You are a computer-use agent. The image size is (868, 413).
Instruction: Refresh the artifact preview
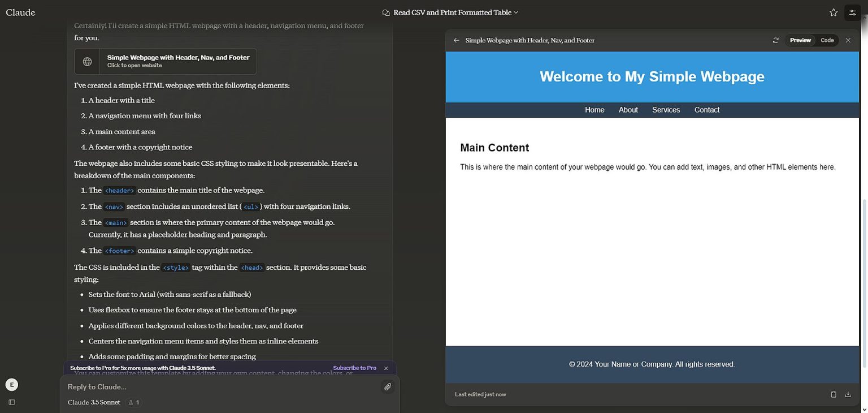[x=775, y=40]
